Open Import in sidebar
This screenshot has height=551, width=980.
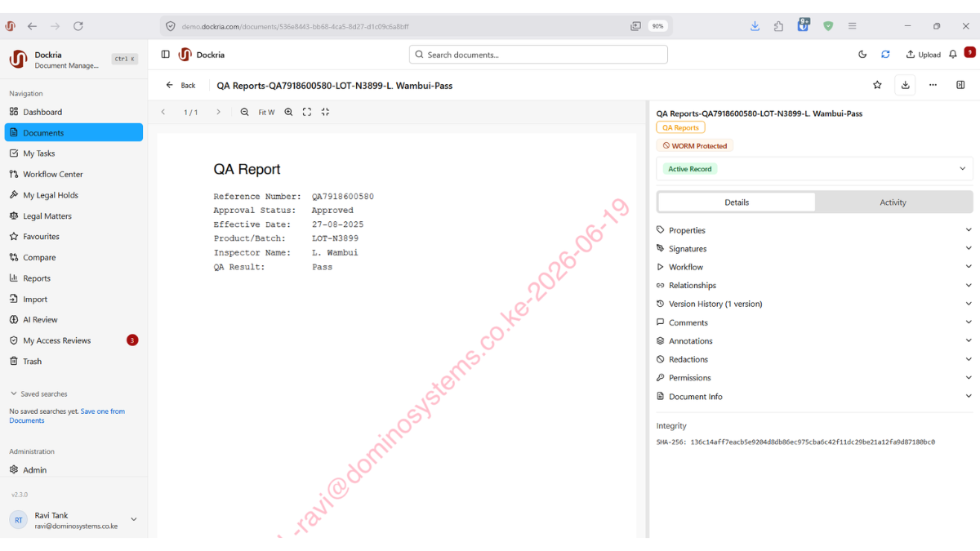coord(73,299)
